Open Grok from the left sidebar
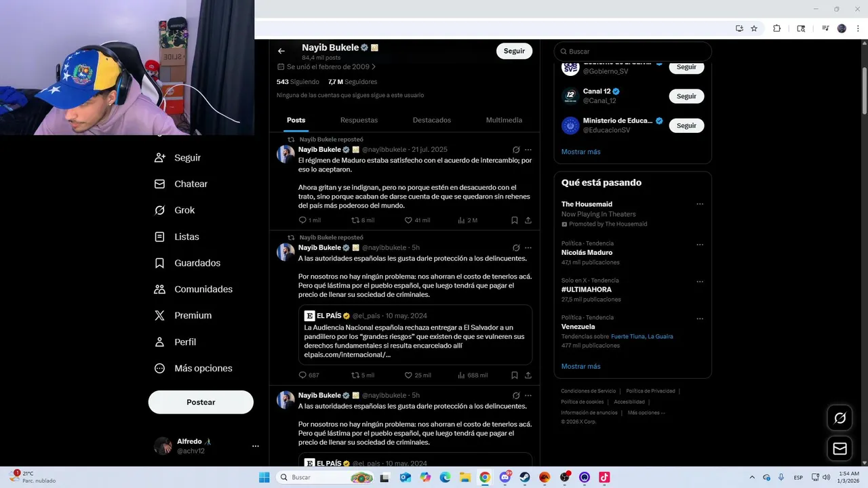The image size is (868, 488). [175, 210]
